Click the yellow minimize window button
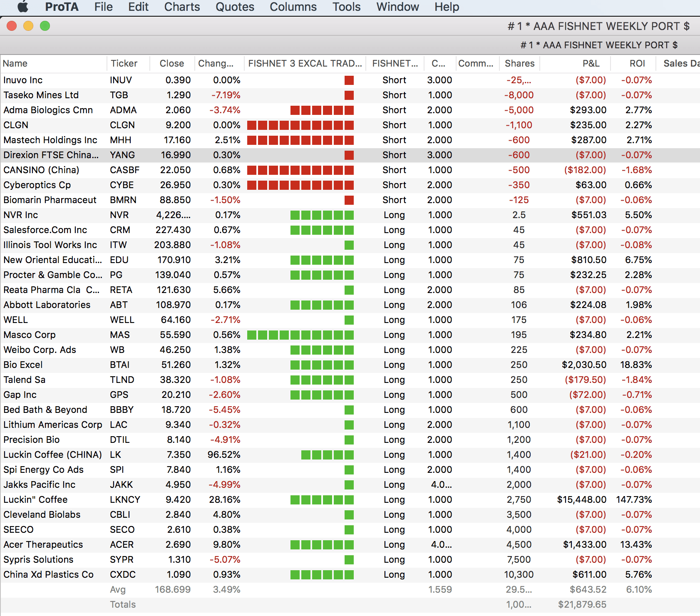Image resolution: width=700 pixels, height=616 pixels. point(28,26)
